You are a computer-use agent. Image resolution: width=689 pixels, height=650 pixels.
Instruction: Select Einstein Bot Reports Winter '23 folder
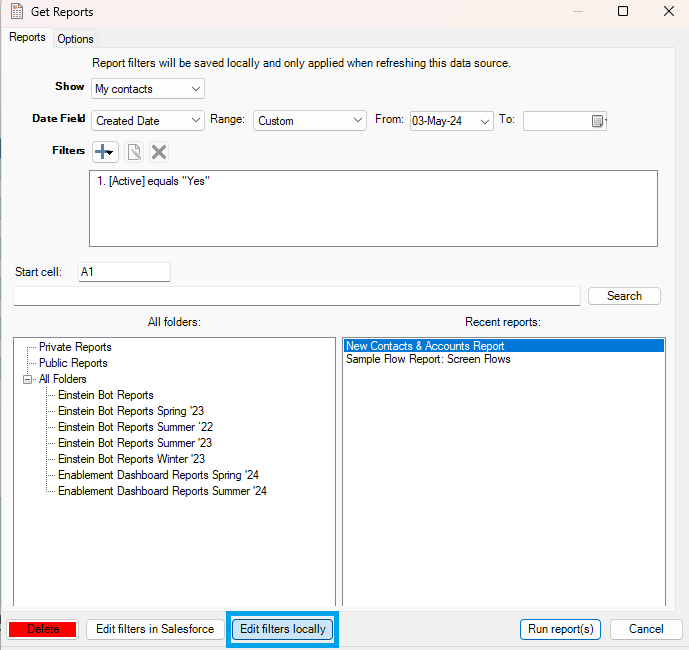tap(131, 459)
